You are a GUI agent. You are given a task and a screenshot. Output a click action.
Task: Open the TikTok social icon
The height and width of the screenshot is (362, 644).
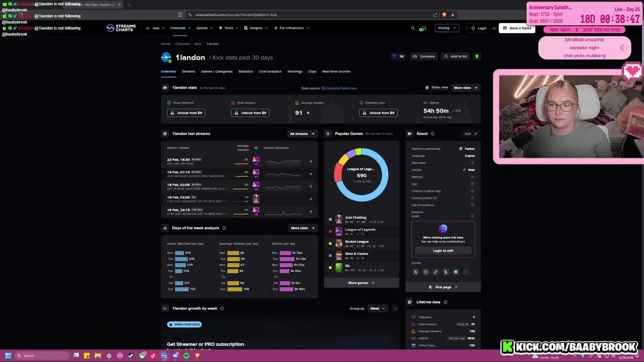point(436,272)
